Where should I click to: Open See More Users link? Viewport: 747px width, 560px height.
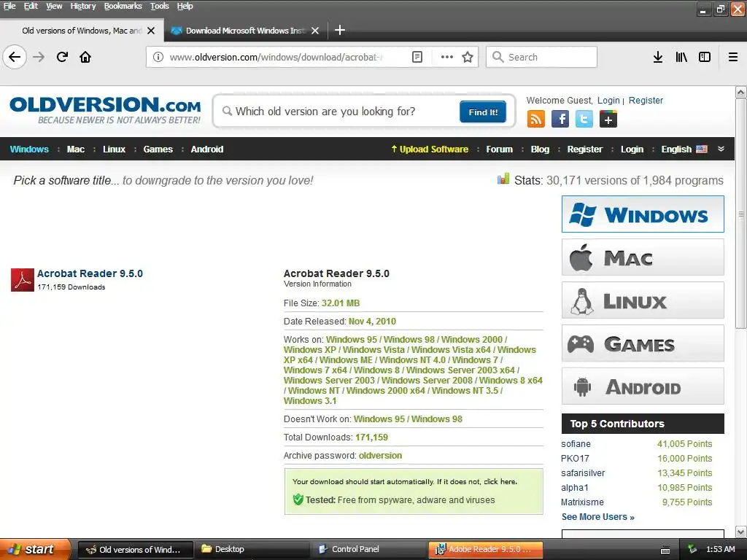tap(597, 517)
